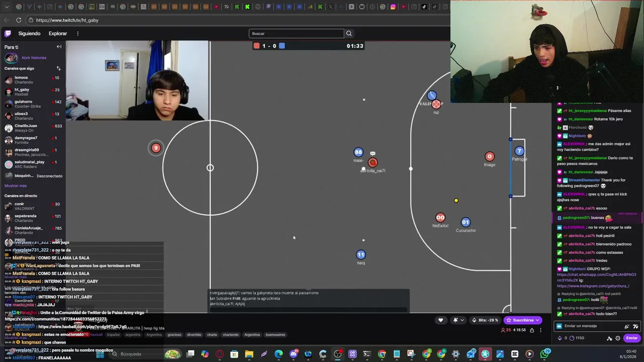Image resolution: width=644 pixels, height=362 pixels.
Task: Open Copilot from taskbar
Action: click(x=205, y=354)
